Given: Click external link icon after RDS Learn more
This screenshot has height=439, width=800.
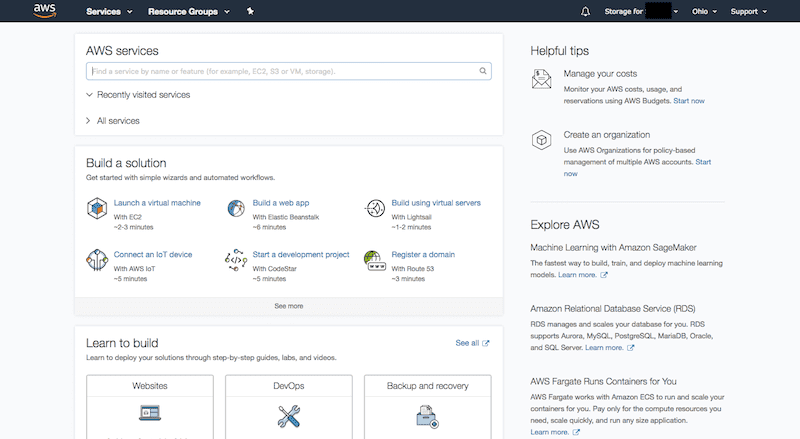Looking at the screenshot, I should coord(631,348).
